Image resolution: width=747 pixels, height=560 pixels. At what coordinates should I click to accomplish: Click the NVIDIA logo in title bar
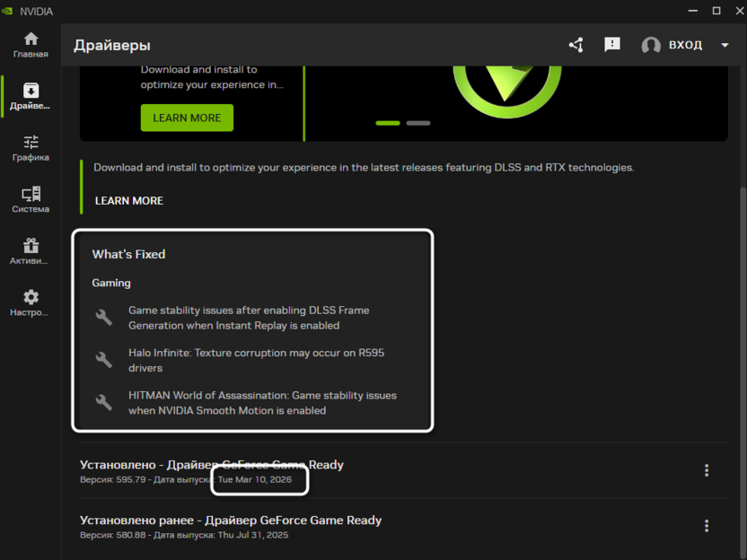coord(7,11)
